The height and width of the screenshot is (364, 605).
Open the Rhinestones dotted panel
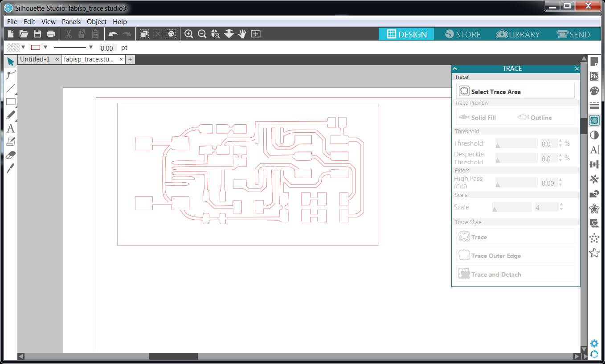(x=594, y=238)
